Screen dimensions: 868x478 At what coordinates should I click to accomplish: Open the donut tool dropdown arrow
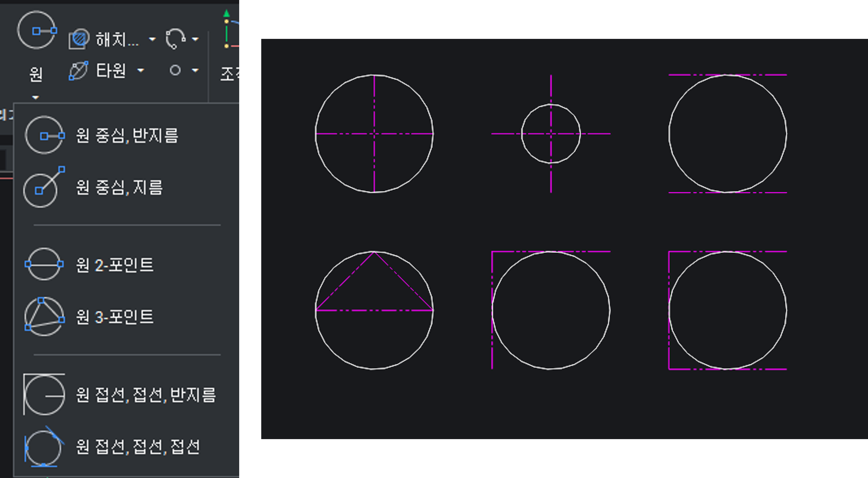(195, 70)
